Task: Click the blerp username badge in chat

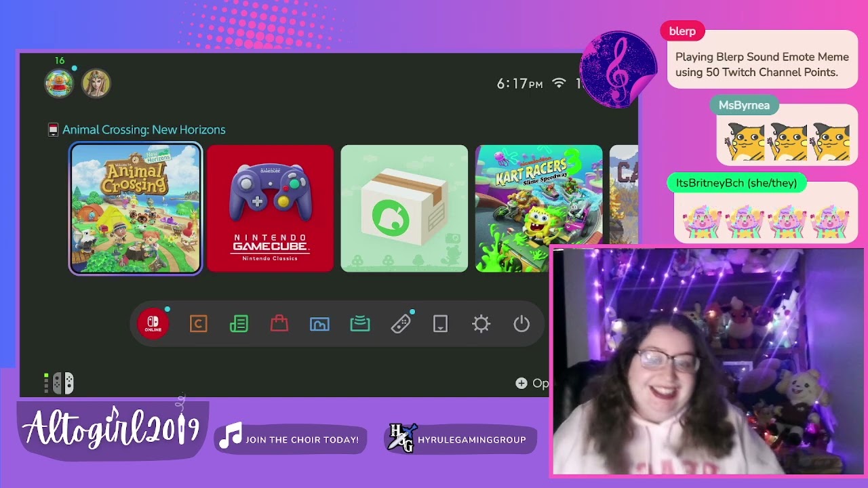Action: [x=682, y=31]
